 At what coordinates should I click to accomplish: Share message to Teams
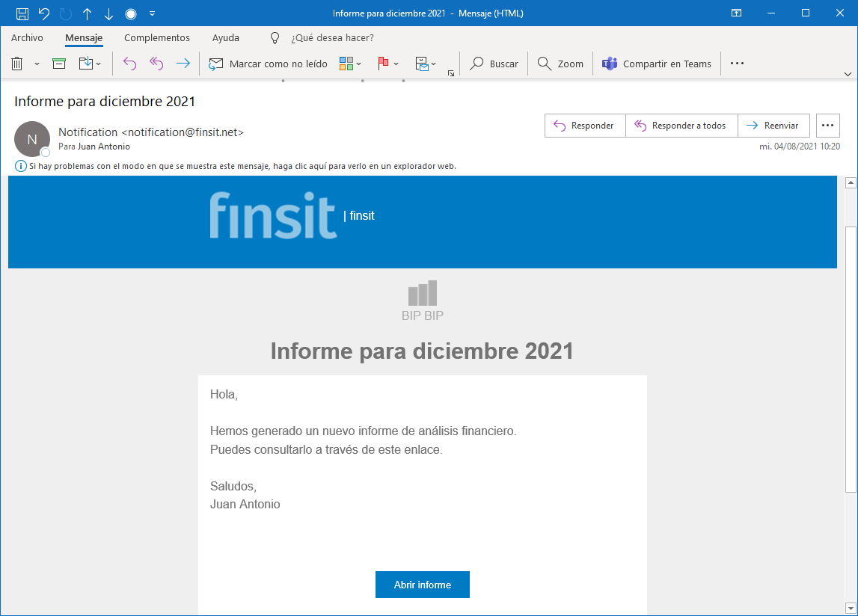tap(657, 64)
